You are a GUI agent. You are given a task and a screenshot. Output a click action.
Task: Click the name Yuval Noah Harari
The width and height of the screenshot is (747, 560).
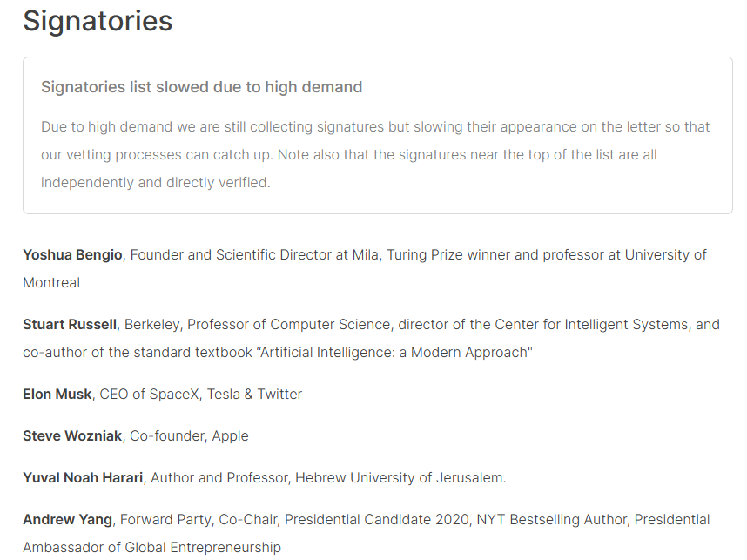tap(84, 477)
